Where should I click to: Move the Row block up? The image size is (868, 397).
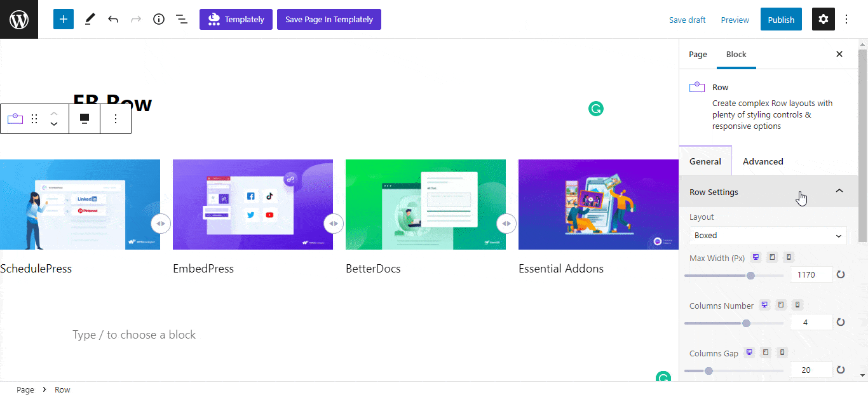click(54, 113)
